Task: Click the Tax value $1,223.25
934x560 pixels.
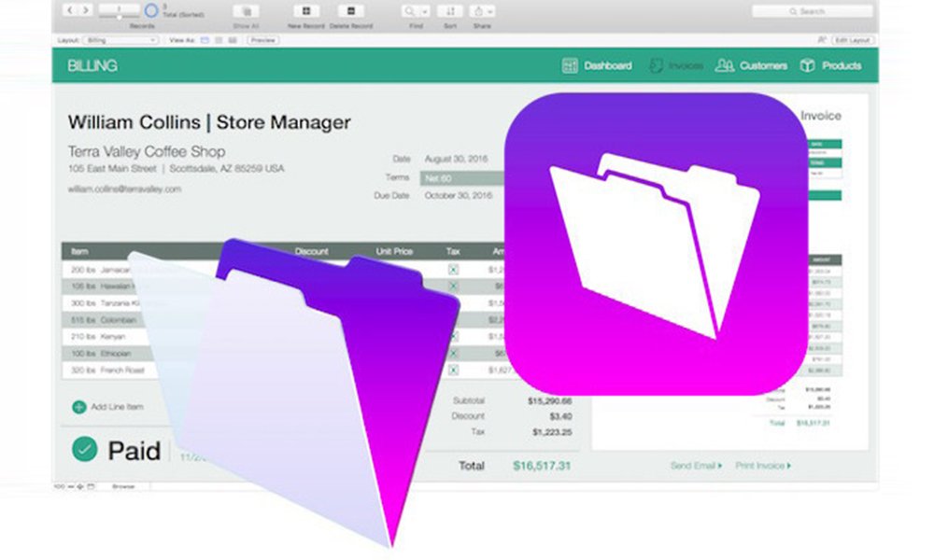Action: 552,432
